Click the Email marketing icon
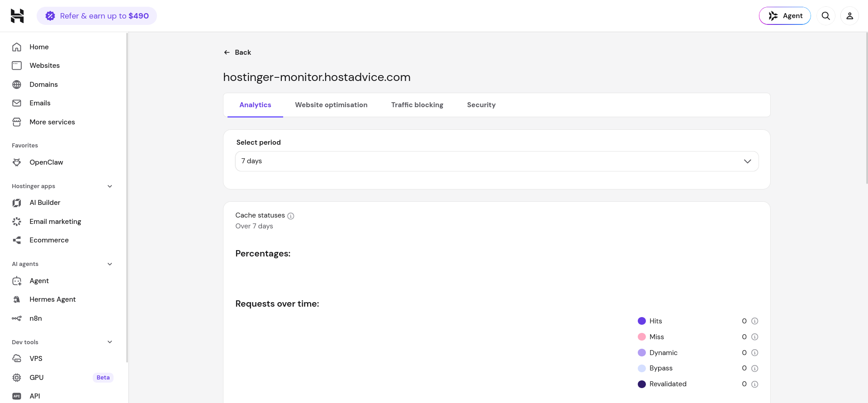Image resolution: width=868 pixels, height=403 pixels. click(x=17, y=222)
